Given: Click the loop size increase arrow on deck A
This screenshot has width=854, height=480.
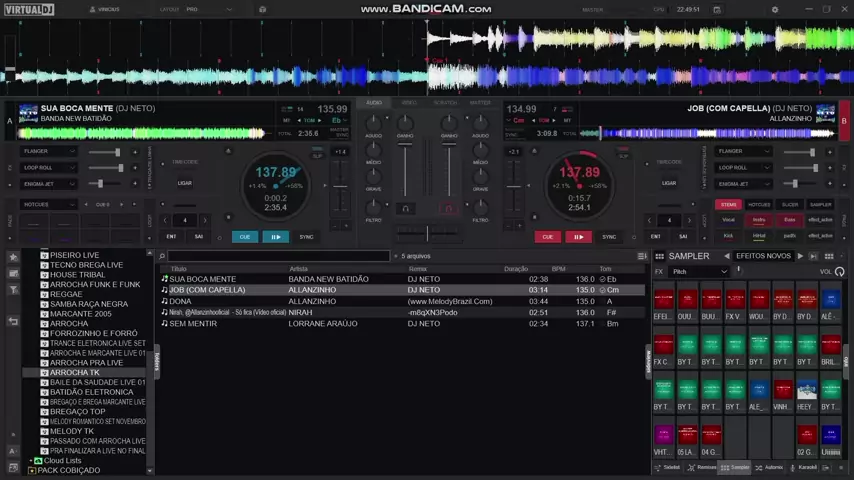Looking at the screenshot, I should pyautogui.click(x=205, y=220).
